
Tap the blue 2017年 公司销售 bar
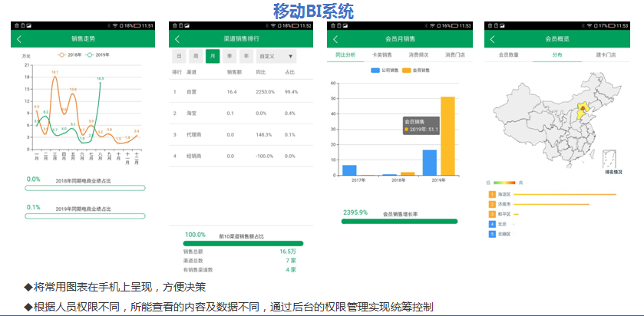pyautogui.click(x=349, y=170)
